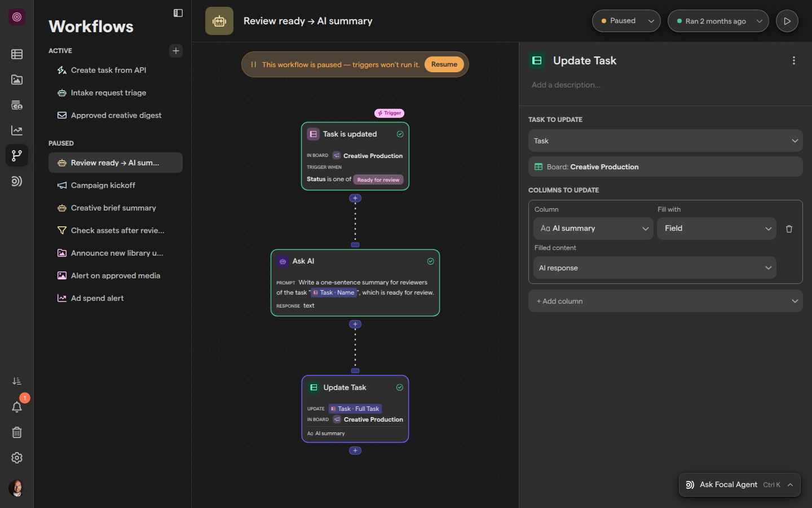Image resolution: width=812 pixels, height=508 pixels.
Task: Open Update Task more options menu
Action: (x=794, y=60)
